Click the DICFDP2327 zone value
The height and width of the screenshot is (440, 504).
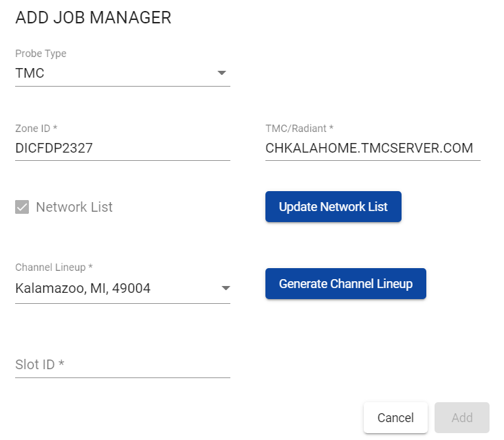click(54, 148)
